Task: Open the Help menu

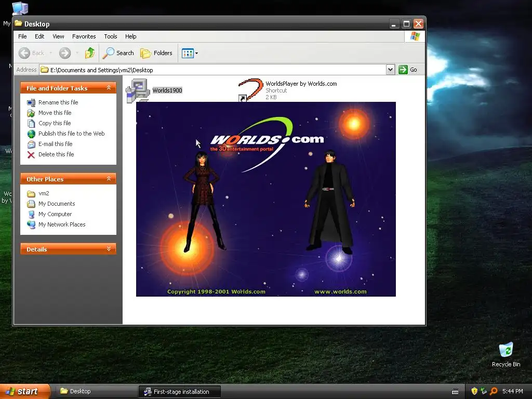Action: click(130, 36)
